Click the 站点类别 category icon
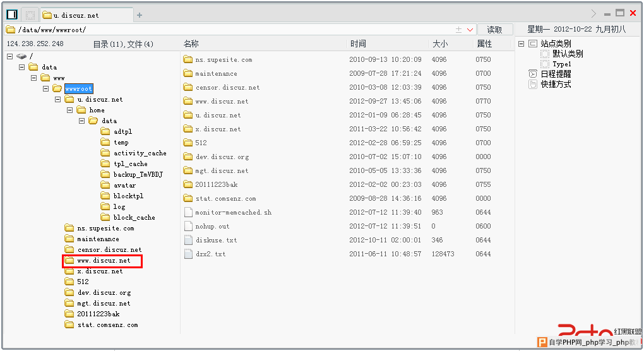The width and height of the screenshot is (644, 351). click(x=533, y=44)
